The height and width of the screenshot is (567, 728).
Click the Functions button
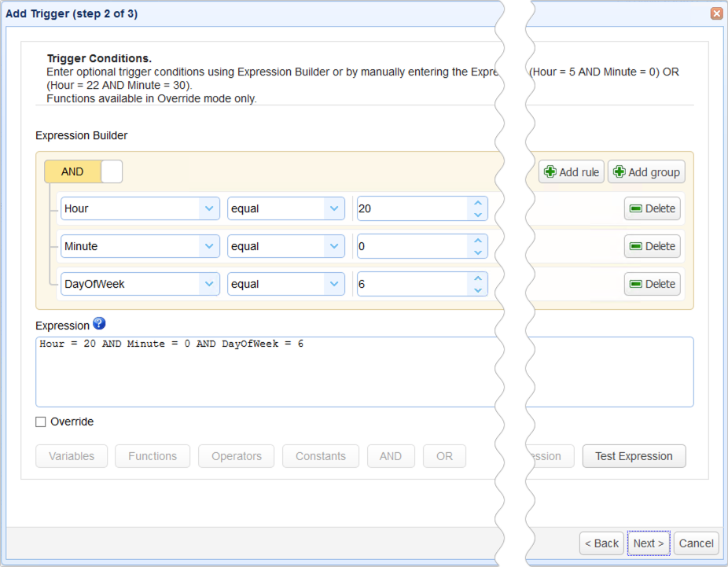[153, 456]
